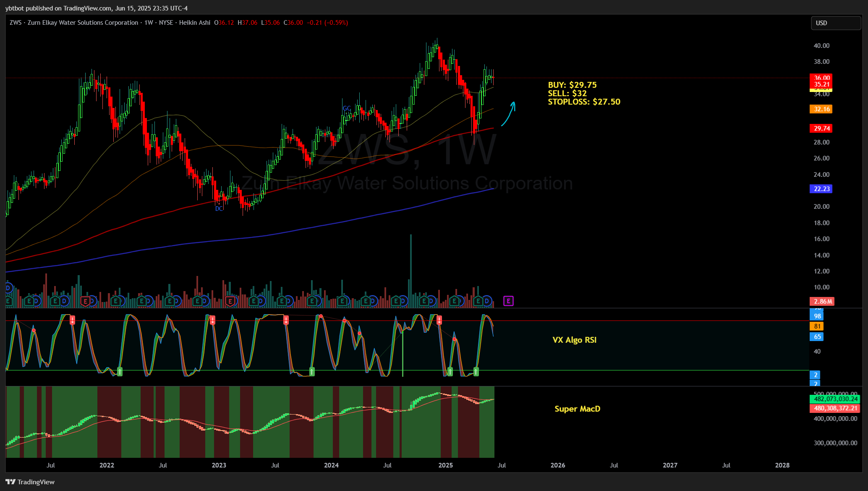The image size is (868, 491).
Task: Click the VX Algo RSI label
Action: [x=574, y=340]
